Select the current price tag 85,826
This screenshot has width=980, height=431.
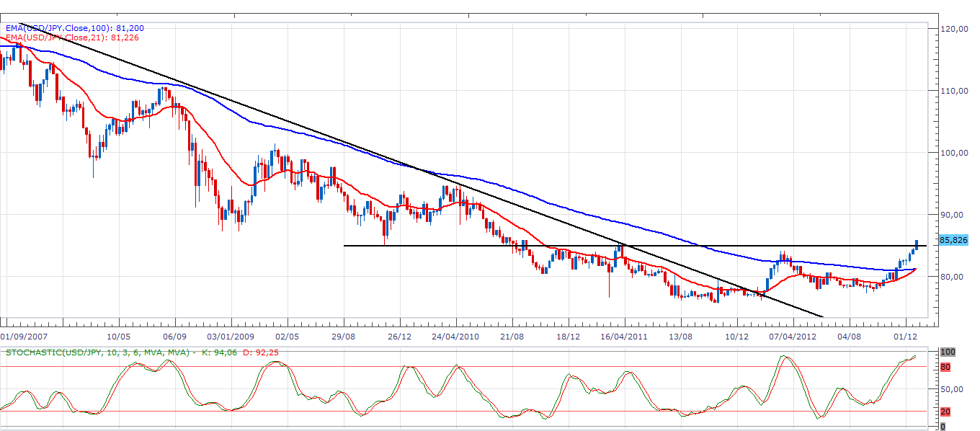pyautogui.click(x=953, y=240)
